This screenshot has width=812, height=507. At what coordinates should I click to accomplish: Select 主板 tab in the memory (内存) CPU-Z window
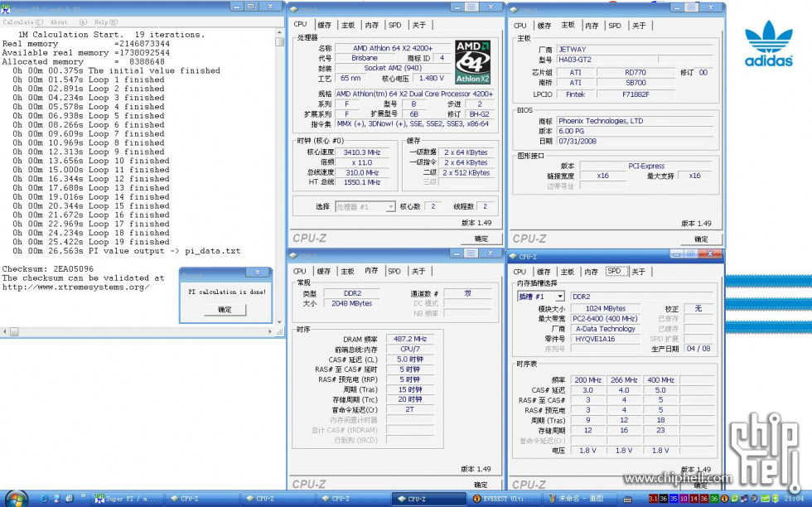347,271
